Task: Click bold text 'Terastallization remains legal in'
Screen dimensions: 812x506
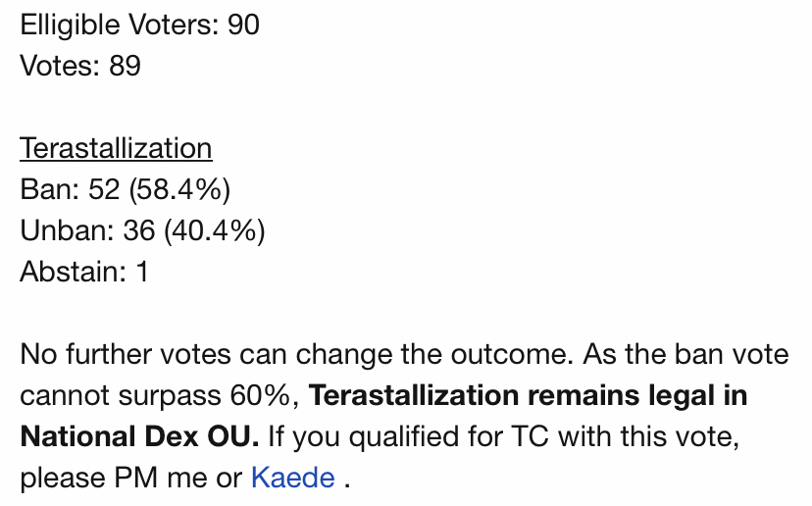Action: coord(528,396)
